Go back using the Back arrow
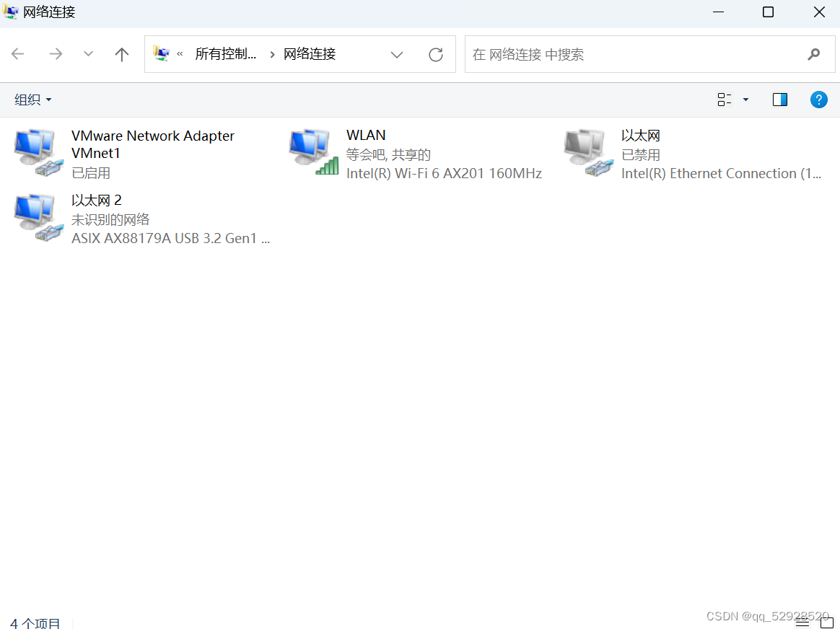The image size is (840, 629). click(18, 54)
